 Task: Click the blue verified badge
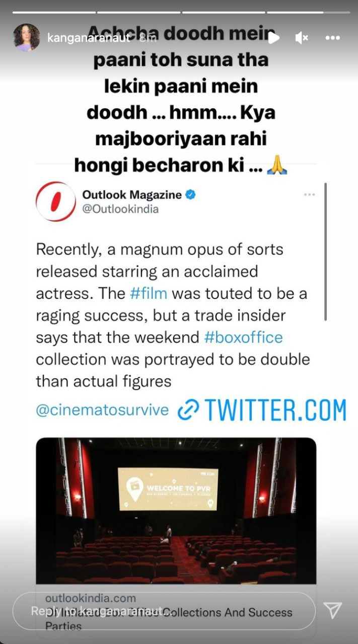click(x=191, y=195)
